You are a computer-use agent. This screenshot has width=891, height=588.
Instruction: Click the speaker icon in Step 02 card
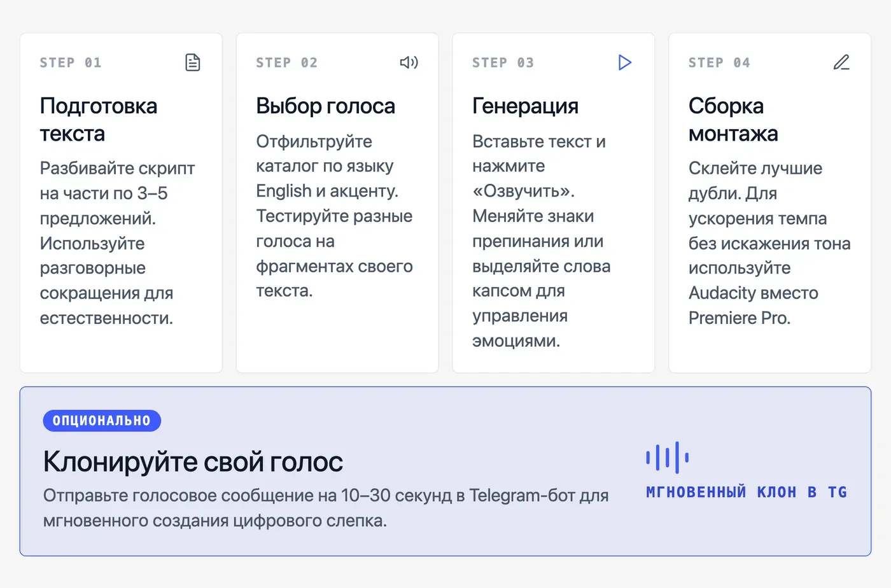(409, 62)
